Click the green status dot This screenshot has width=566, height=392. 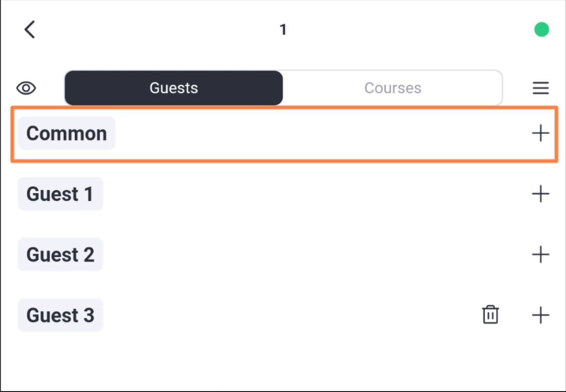click(542, 30)
